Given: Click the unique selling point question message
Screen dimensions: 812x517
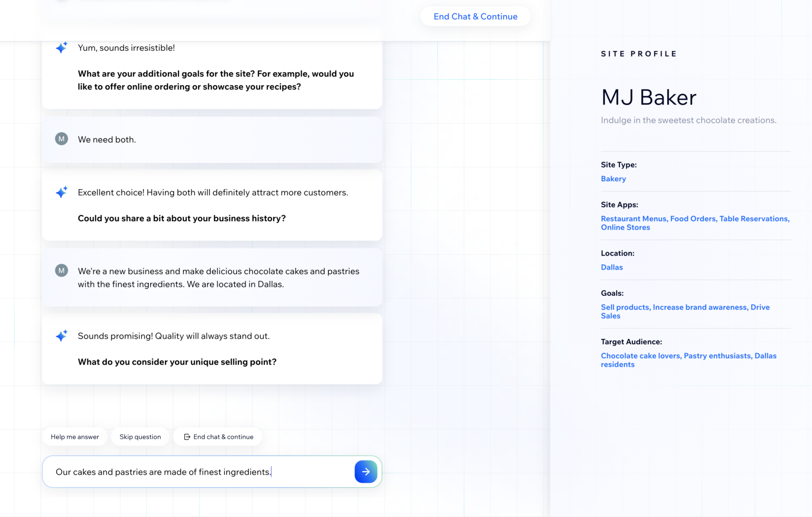Looking at the screenshot, I should pos(177,362).
